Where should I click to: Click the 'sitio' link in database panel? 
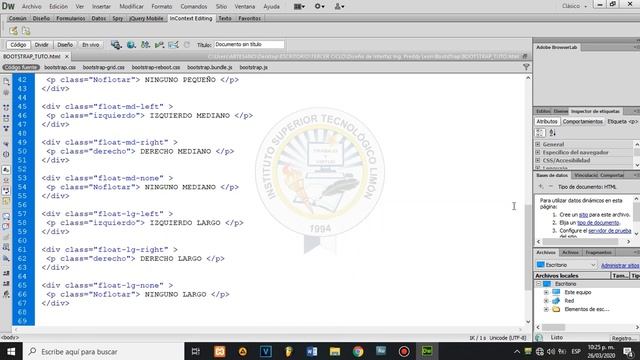583,215
